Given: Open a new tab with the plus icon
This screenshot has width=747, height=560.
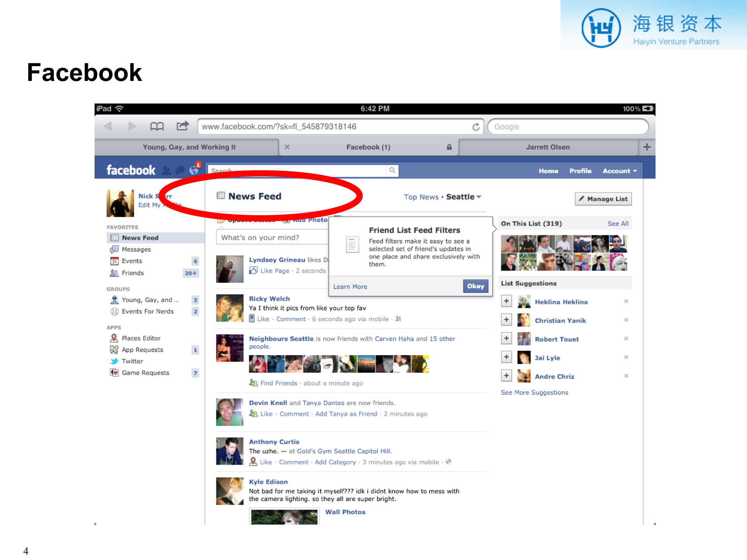Looking at the screenshot, I should tap(647, 147).
